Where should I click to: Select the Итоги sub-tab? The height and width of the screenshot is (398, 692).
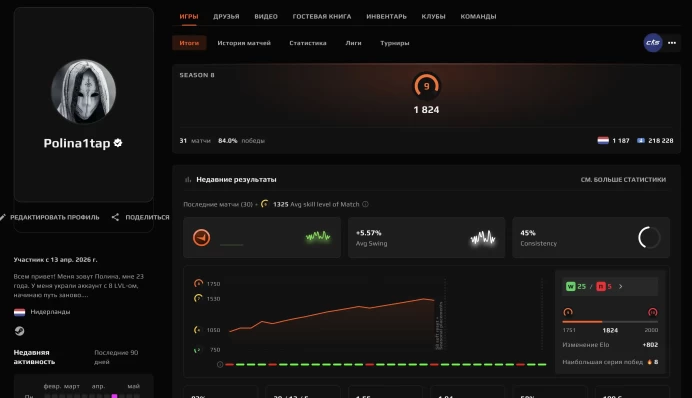(189, 43)
